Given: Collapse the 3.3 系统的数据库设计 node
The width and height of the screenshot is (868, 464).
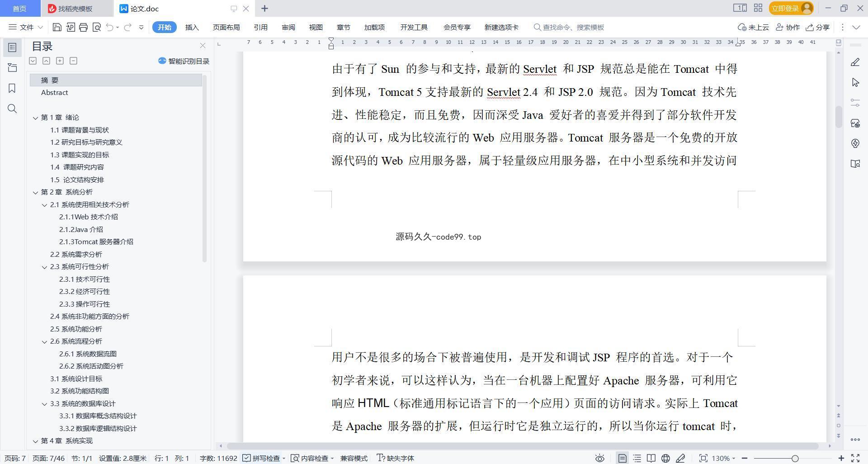Looking at the screenshot, I should (44, 404).
